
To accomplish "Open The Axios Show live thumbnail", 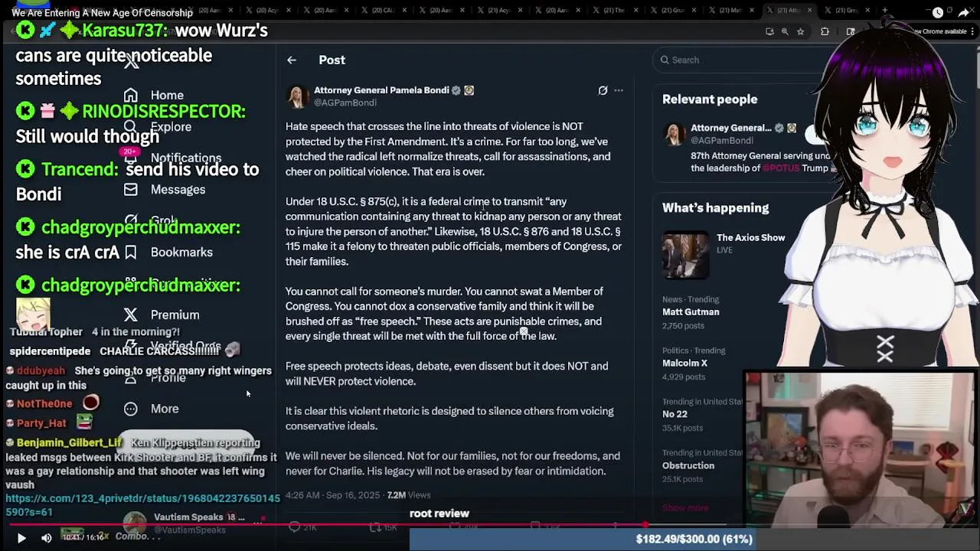I will [x=685, y=255].
